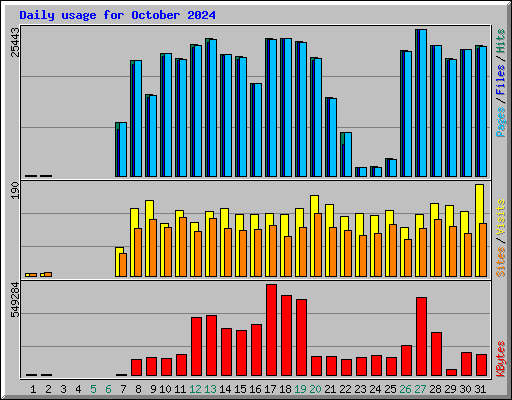Click the Sites legend label
Screen dimensions: 512x400
tap(500, 262)
